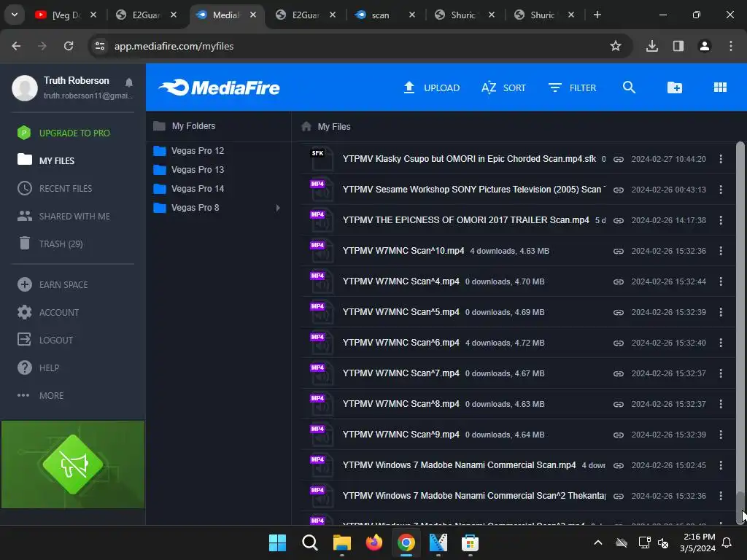This screenshot has height=560, width=747.
Task: Click the file list vertical scrollbar
Action: coord(740,333)
